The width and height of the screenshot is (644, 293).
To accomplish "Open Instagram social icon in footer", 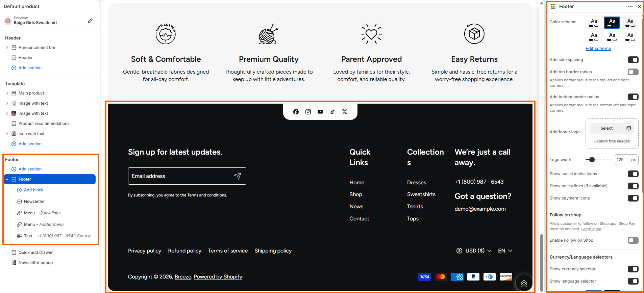I will click(308, 112).
